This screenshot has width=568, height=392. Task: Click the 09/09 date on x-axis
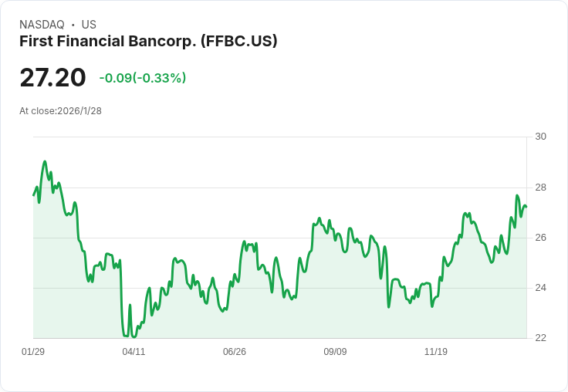point(335,351)
